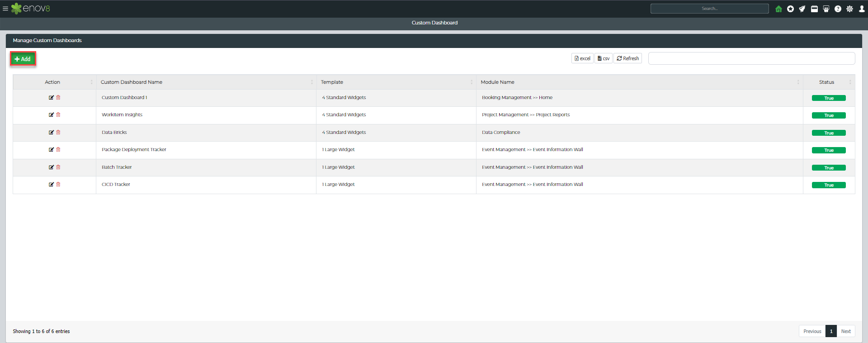Open the hamburger menu beside the enov8 logo
Viewport: 868px width, 343px height.
(x=5, y=9)
